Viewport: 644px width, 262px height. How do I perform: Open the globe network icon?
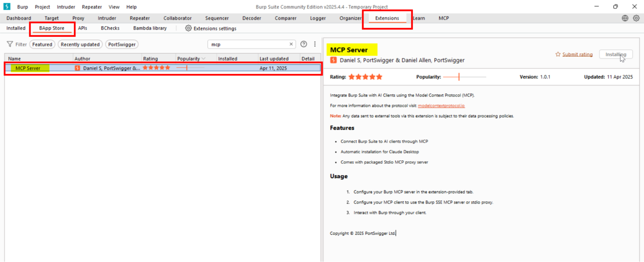(625, 18)
